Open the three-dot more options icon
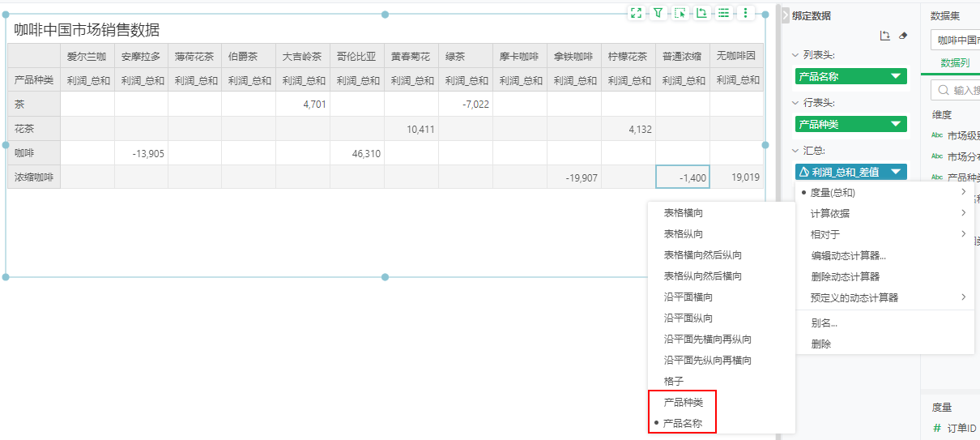The width and height of the screenshot is (980, 440). (745, 13)
